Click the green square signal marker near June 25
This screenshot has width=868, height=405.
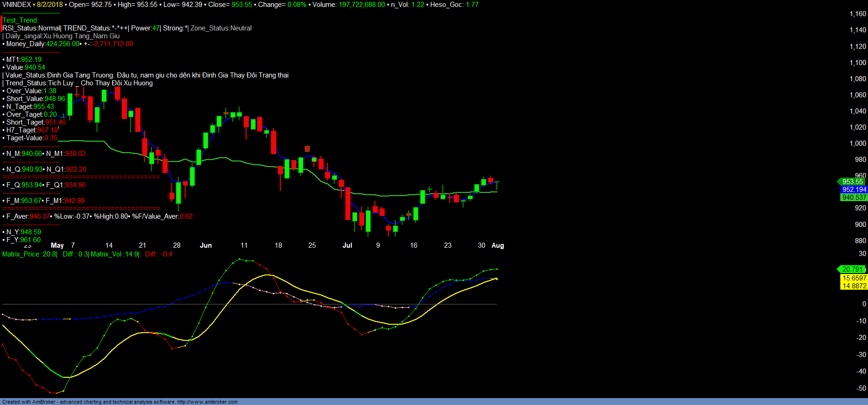[x=307, y=149]
